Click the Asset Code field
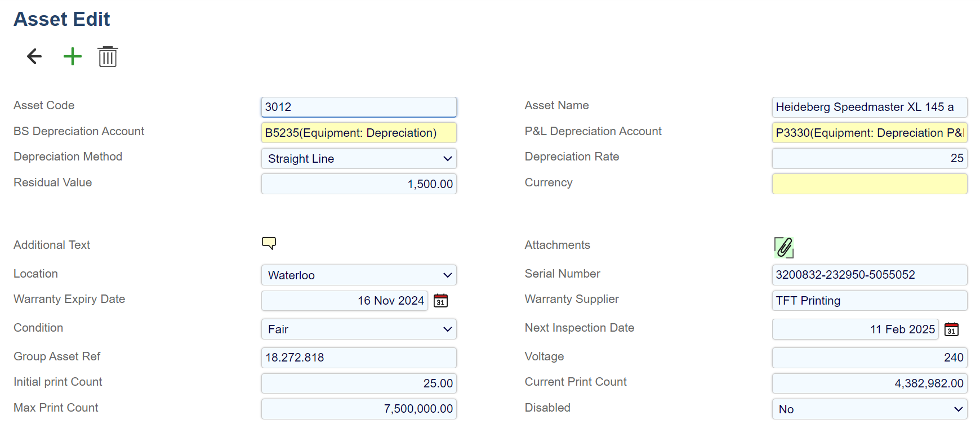This screenshot has width=980, height=433. pyautogui.click(x=359, y=107)
